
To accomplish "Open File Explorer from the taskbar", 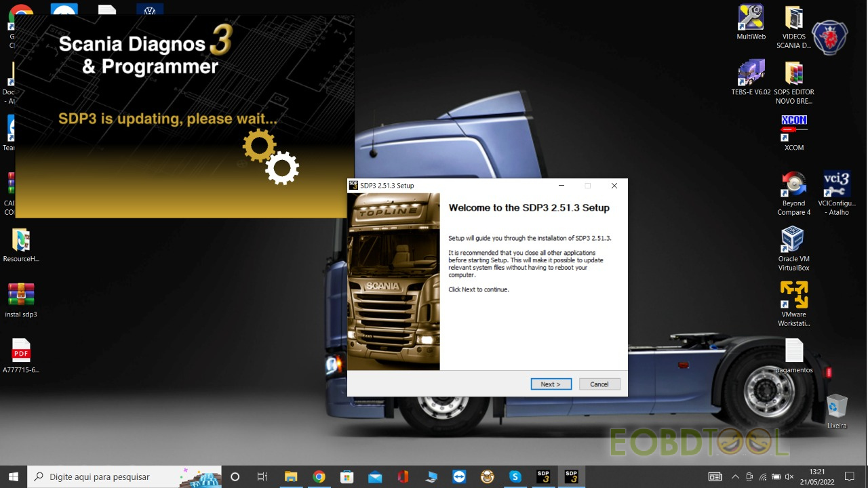I will coord(291,476).
